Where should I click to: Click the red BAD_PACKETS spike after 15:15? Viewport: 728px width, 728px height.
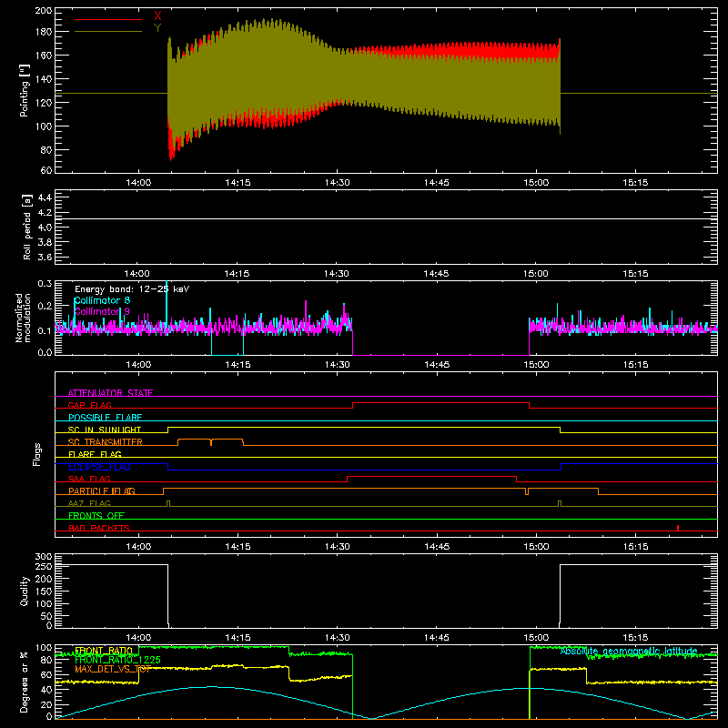tap(678, 528)
